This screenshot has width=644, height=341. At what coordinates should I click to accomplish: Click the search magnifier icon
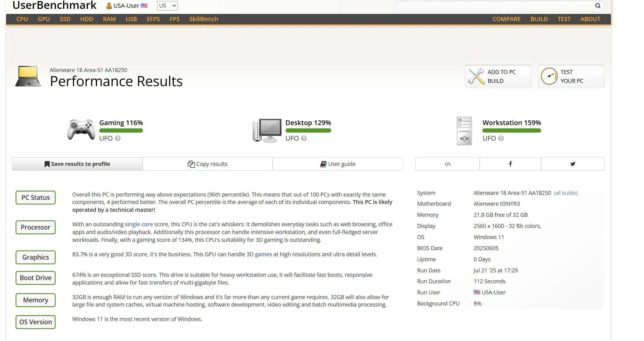coord(598,6)
